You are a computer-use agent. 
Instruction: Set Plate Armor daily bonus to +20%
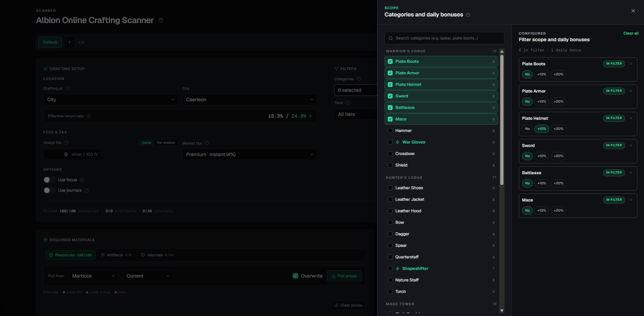point(559,102)
